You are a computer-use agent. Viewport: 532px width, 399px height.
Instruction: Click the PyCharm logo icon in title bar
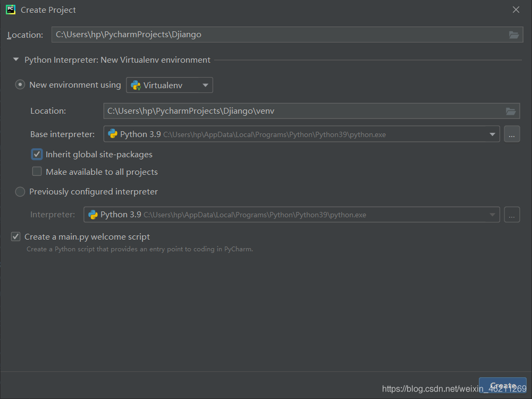(11, 10)
